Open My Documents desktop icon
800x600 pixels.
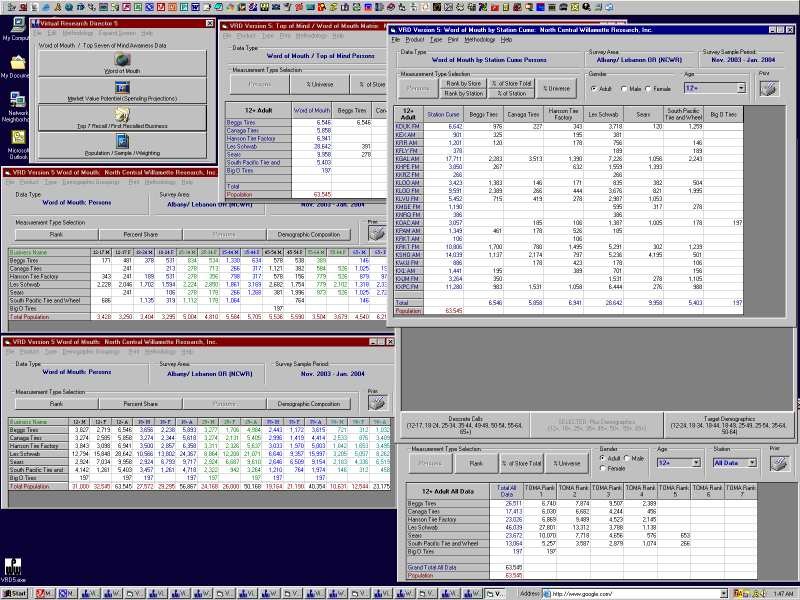tap(16, 67)
